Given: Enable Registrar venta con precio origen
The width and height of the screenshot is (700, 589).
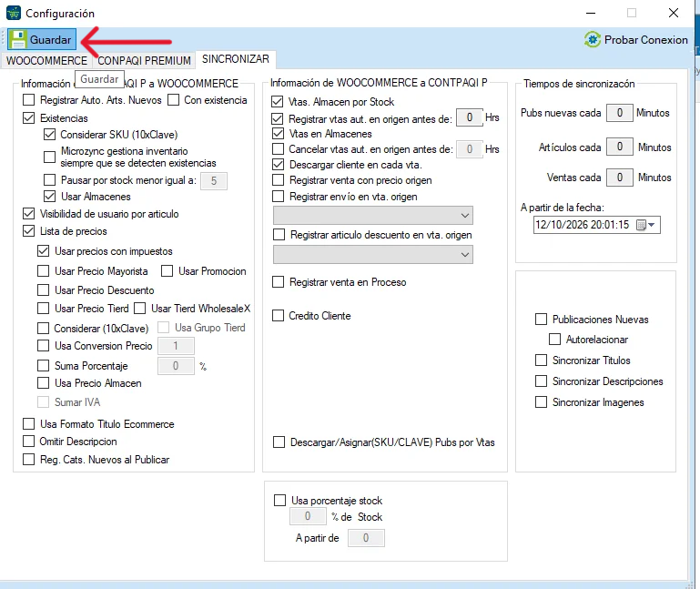Looking at the screenshot, I should point(279,180).
